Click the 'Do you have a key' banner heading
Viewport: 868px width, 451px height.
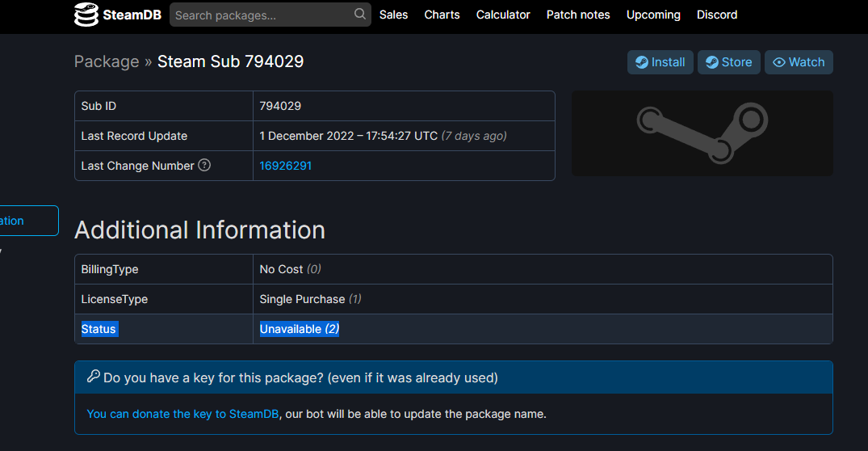pyautogui.click(x=300, y=378)
